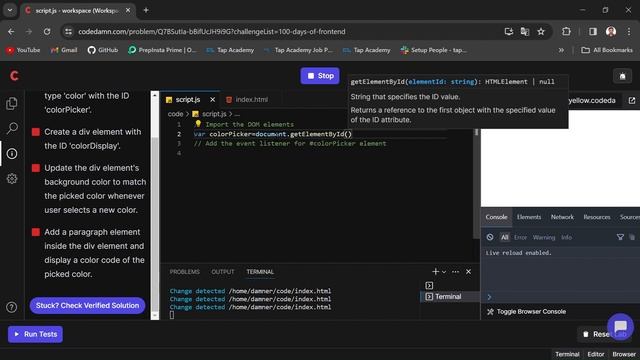Open the console filter funnel icon
640x360 pixels.
pos(620,237)
